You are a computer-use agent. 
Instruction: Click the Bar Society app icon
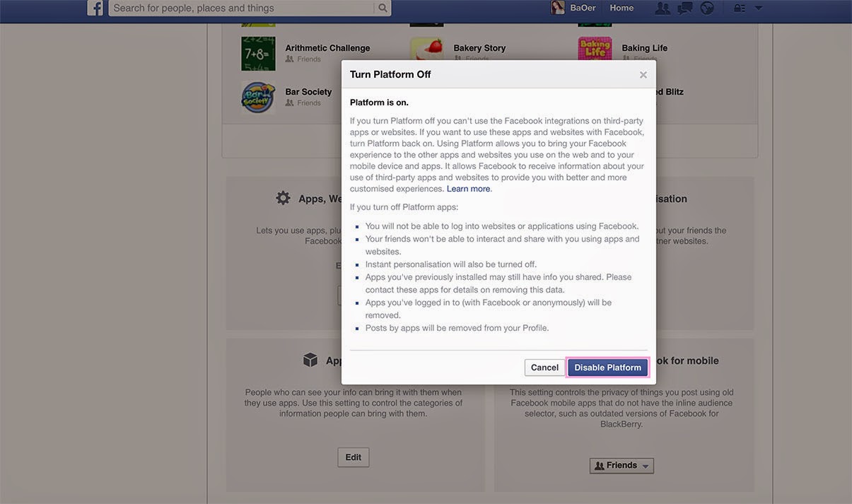[x=258, y=98]
